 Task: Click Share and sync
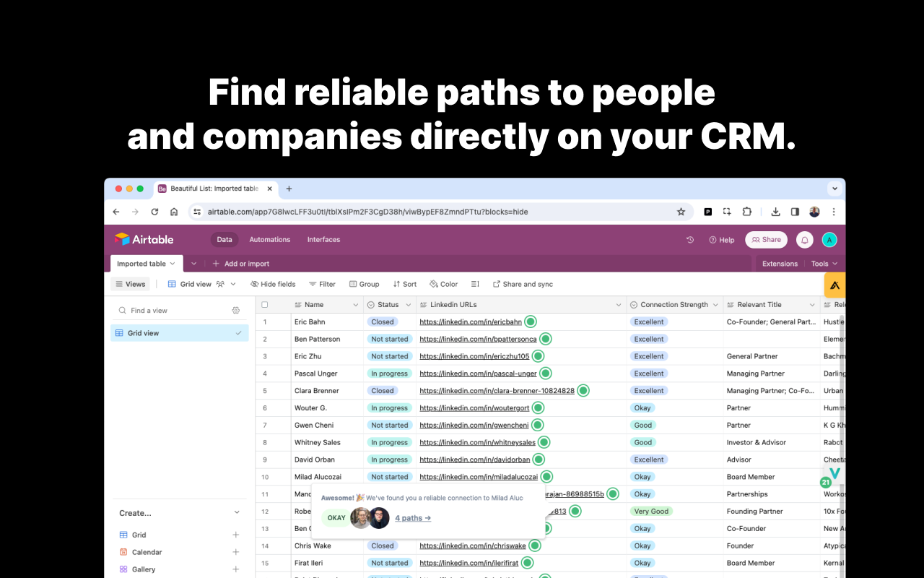(523, 284)
